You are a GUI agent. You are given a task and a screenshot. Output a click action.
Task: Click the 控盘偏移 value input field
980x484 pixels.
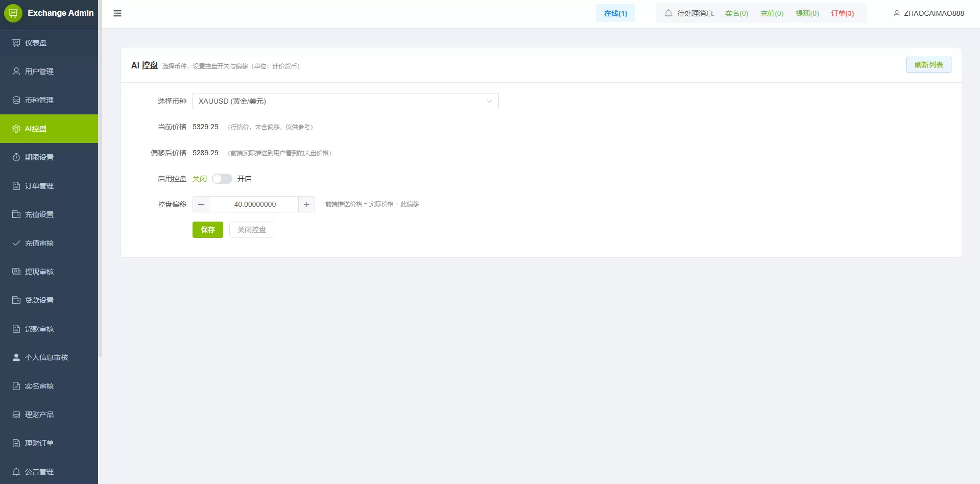click(254, 204)
